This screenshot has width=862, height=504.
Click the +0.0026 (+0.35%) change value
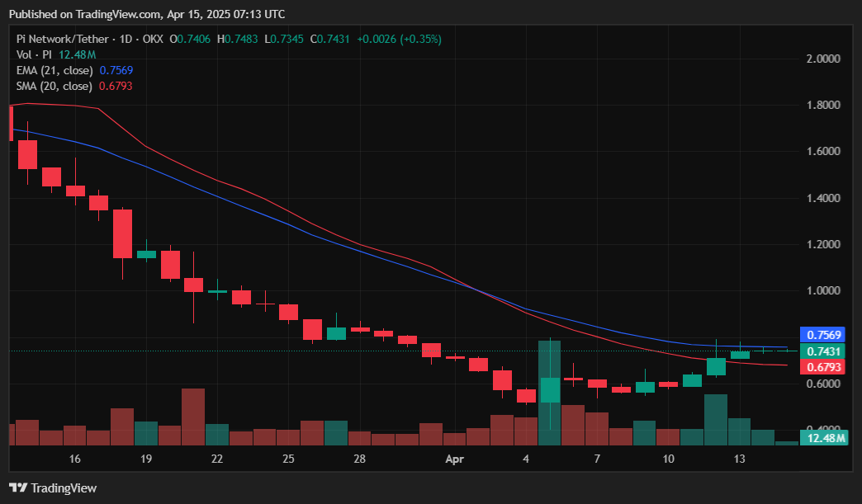point(400,39)
